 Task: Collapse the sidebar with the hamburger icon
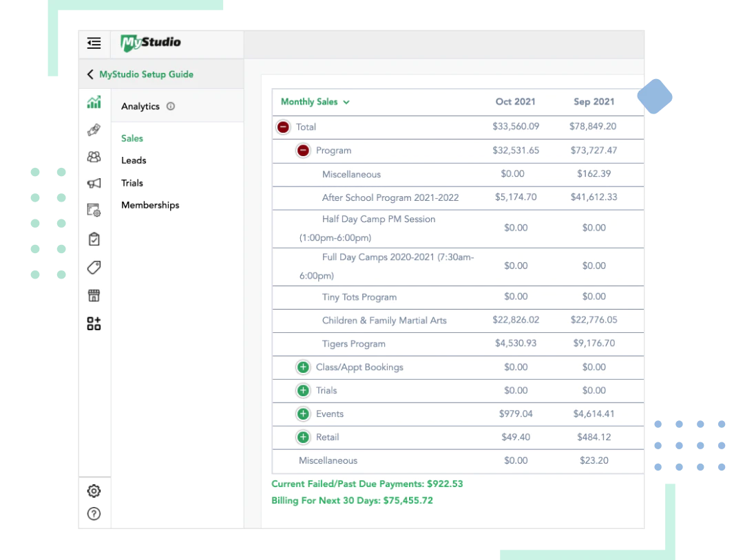point(94,43)
